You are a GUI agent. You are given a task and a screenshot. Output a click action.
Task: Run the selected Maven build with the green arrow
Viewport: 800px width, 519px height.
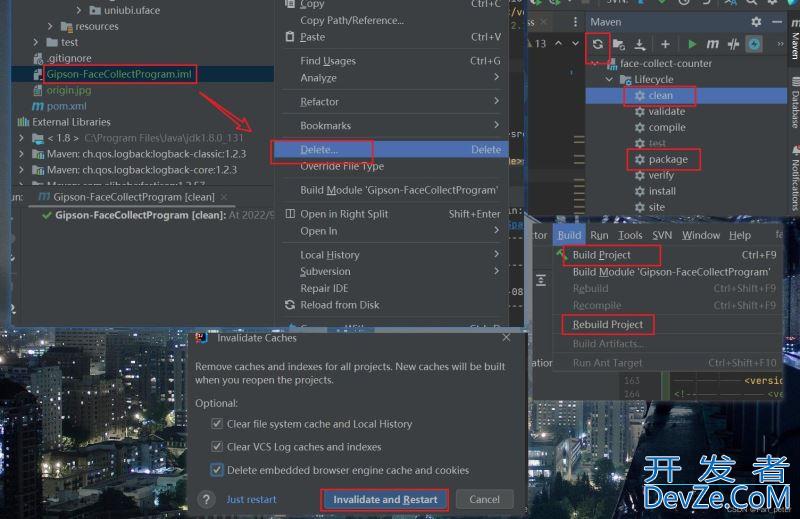(692, 44)
